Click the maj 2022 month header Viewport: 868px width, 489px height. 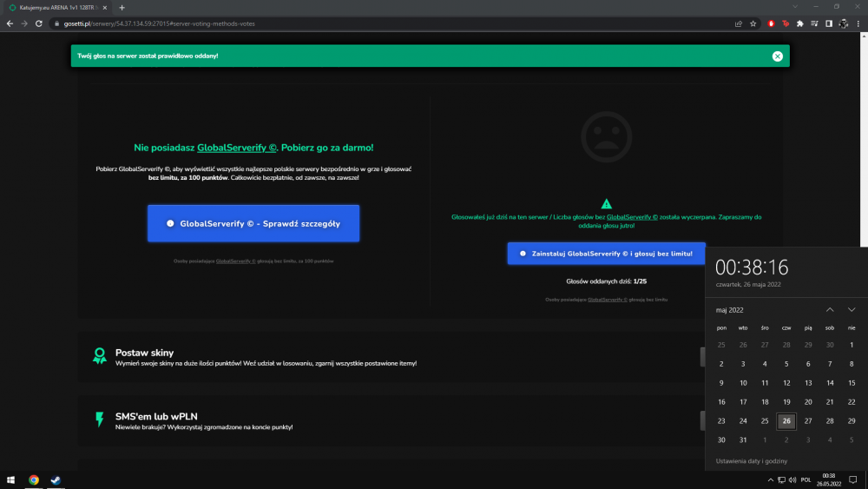coord(730,310)
